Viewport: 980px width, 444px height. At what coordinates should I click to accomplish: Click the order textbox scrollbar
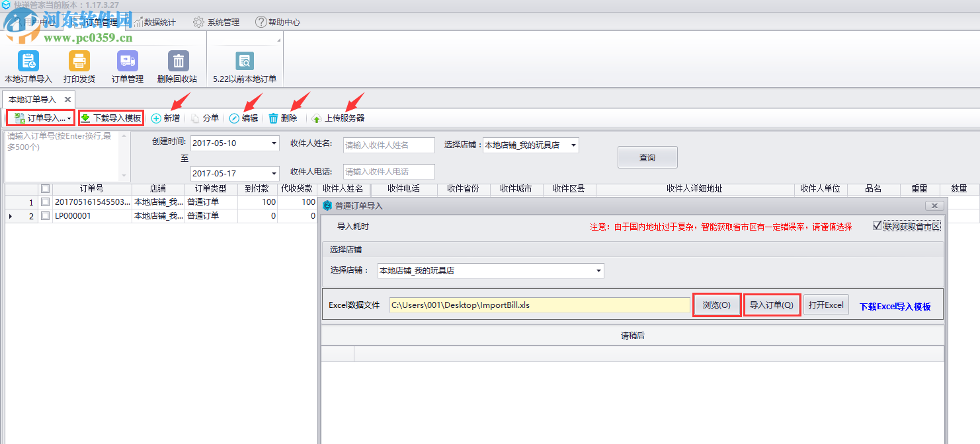coord(124,156)
